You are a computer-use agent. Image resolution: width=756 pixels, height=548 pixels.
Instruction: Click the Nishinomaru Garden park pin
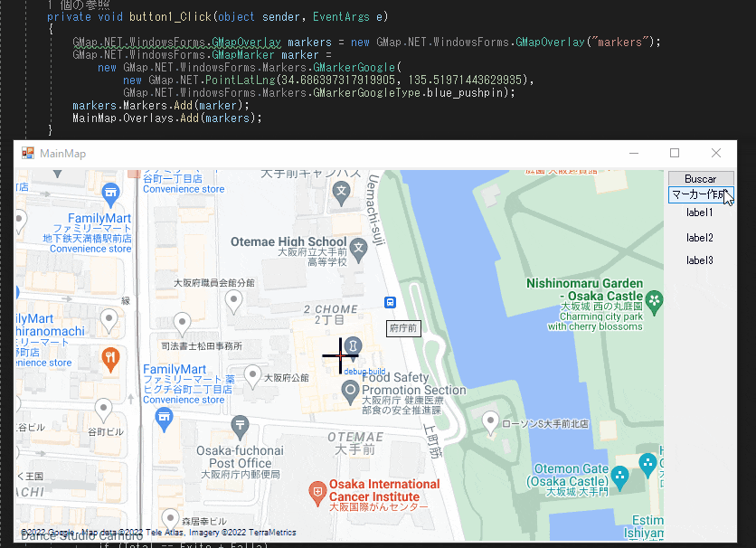655,303
